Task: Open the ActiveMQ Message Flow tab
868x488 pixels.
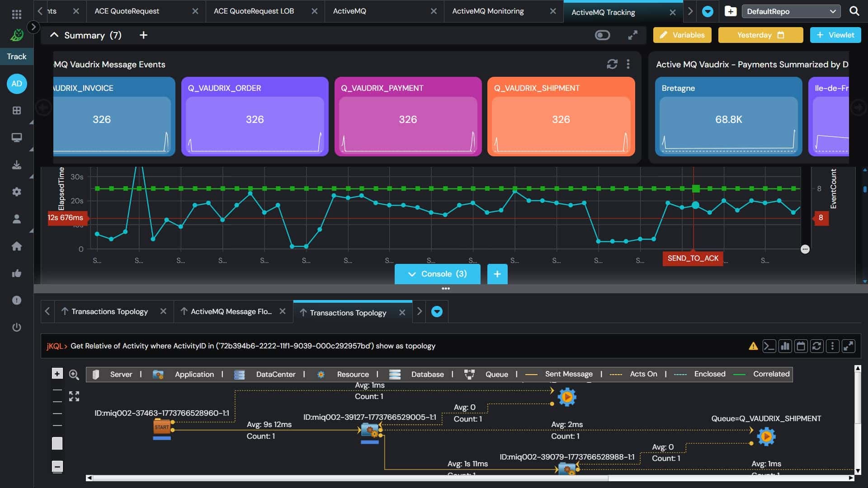Action: click(231, 311)
